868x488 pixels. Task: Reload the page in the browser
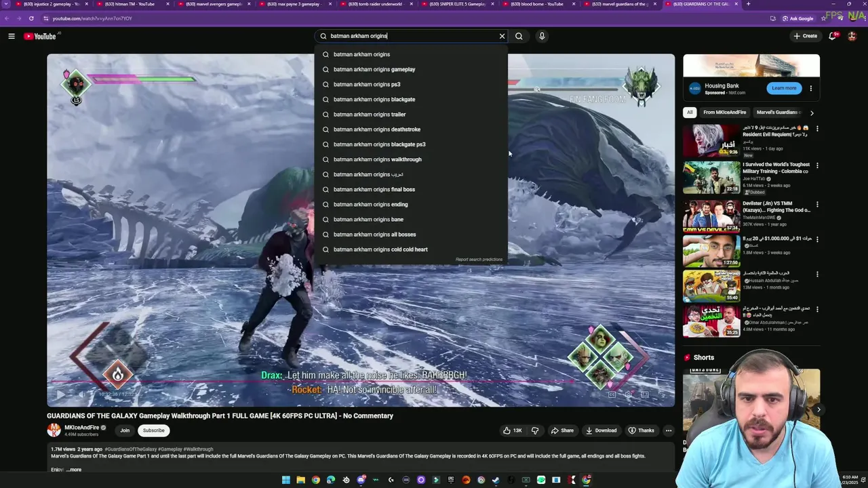tap(31, 18)
